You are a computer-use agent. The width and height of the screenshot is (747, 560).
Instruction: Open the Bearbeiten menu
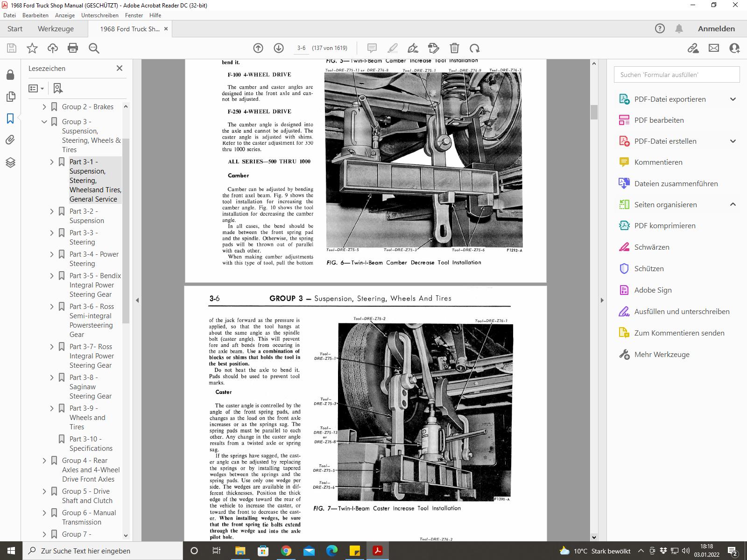coord(35,15)
